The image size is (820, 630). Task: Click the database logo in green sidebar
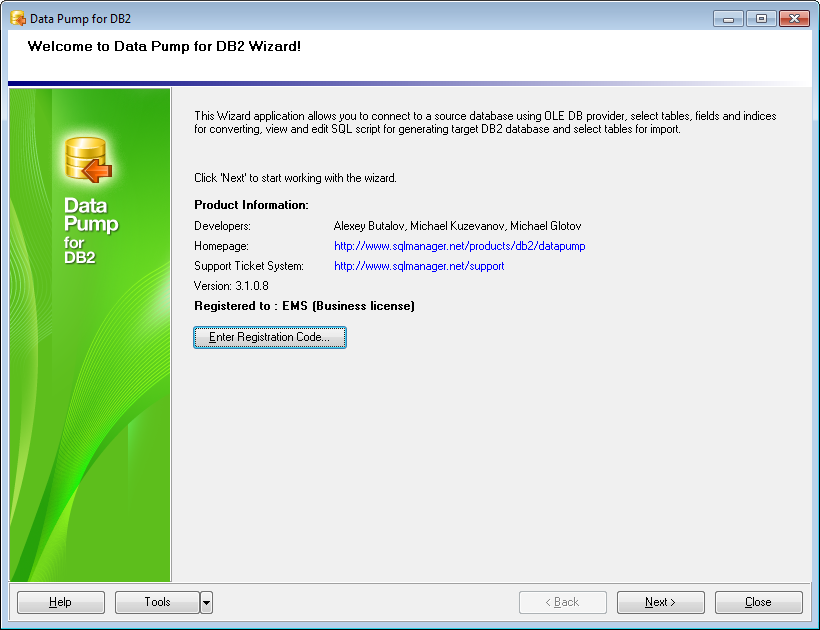coord(88,160)
